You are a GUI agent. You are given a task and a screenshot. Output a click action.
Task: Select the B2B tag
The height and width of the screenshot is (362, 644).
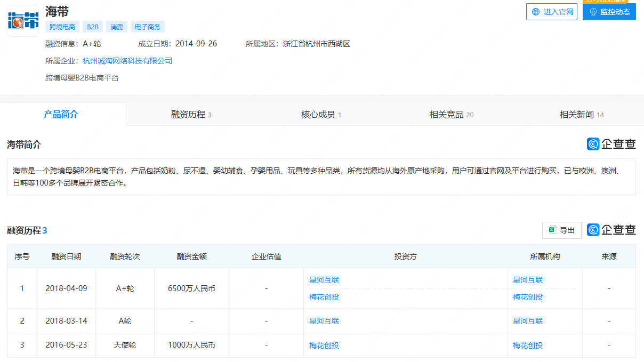93,27
